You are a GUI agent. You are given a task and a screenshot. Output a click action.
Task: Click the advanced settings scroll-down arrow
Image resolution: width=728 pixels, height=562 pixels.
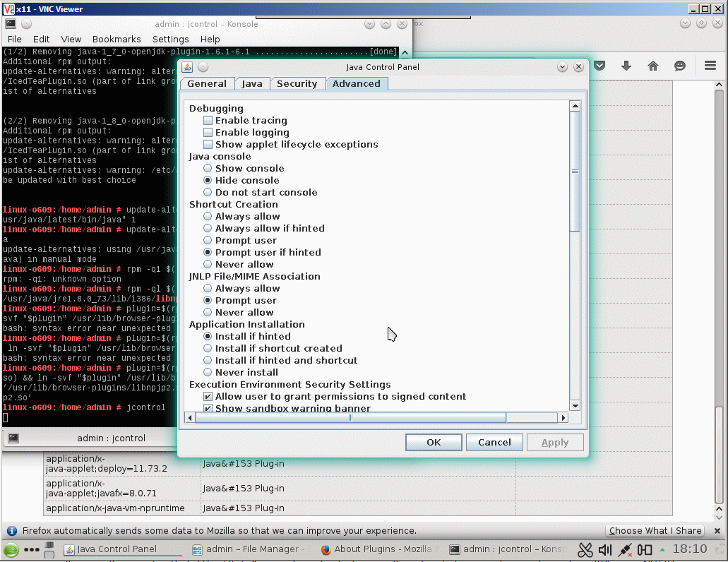pos(575,405)
